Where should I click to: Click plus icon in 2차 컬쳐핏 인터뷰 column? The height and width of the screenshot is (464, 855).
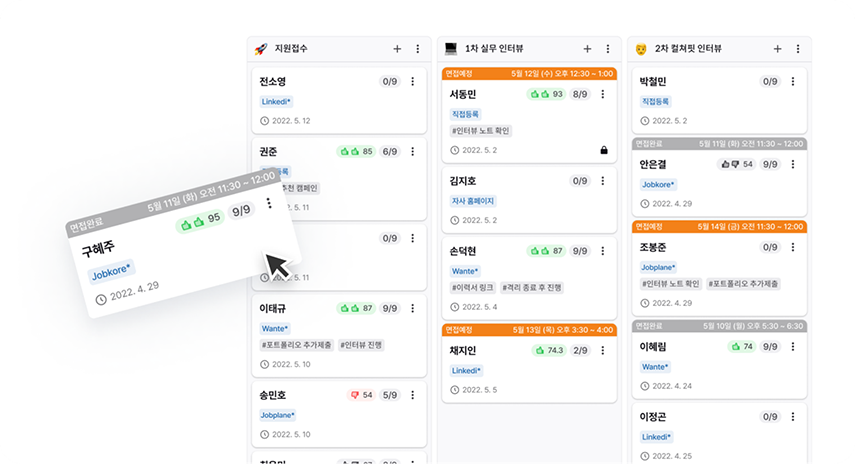777,48
